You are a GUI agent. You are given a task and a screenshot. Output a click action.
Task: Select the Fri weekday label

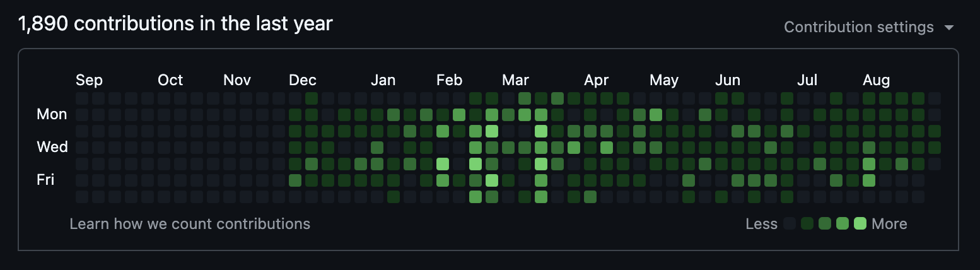[45, 180]
